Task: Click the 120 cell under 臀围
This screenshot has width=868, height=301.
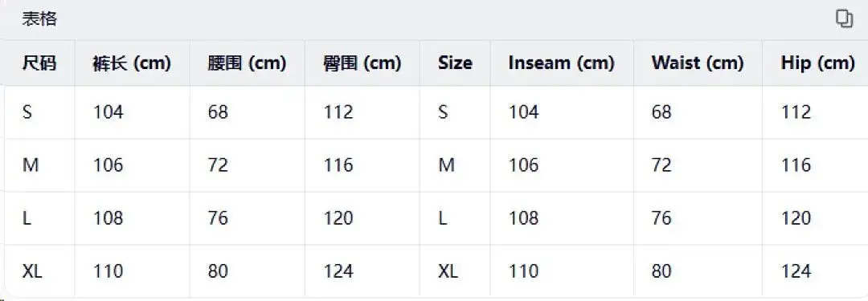Action: click(338, 218)
